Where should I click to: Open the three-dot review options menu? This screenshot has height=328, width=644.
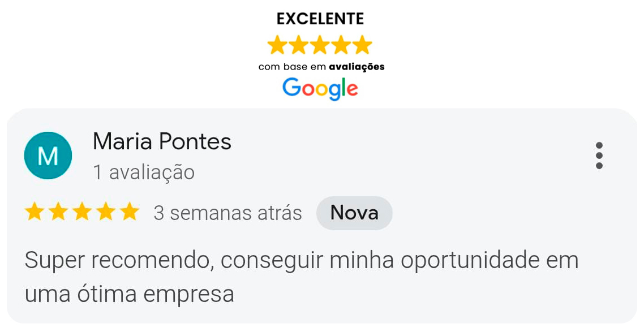point(599,156)
